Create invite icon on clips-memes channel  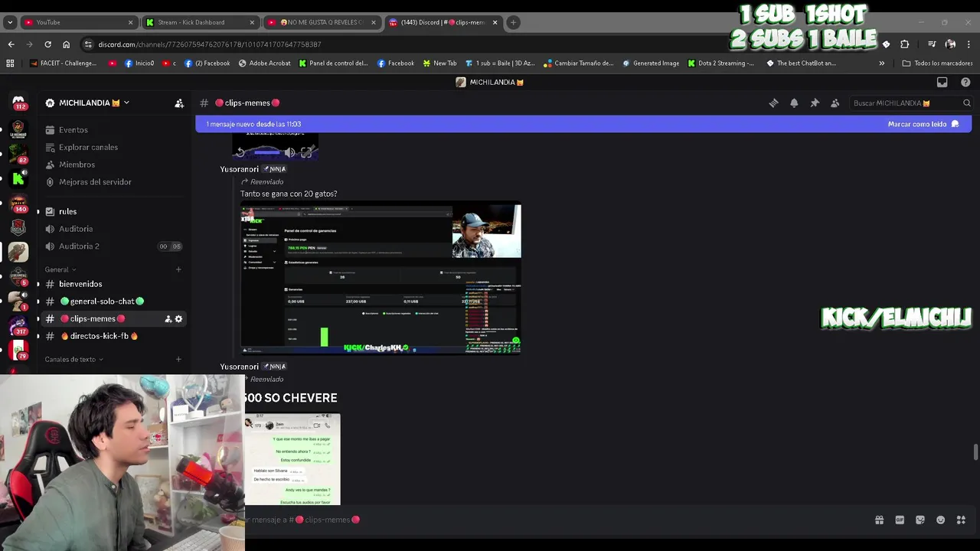coord(168,318)
